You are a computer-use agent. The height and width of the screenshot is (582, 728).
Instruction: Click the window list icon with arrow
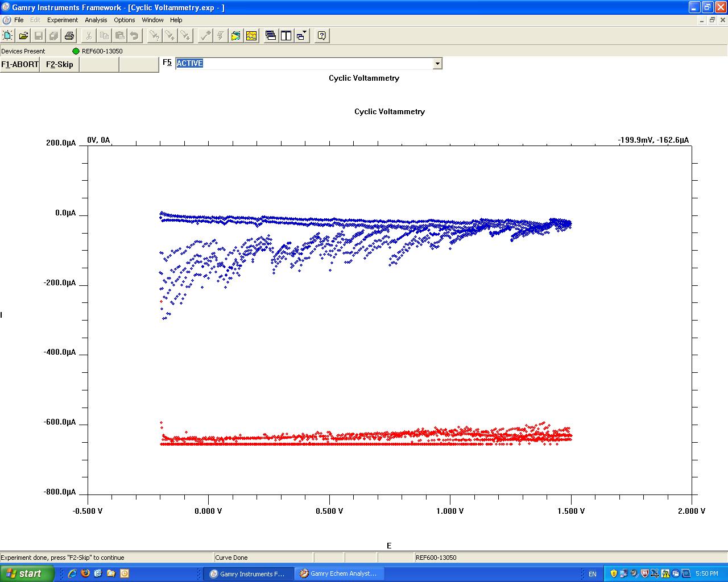pyautogui.click(x=301, y=36)
